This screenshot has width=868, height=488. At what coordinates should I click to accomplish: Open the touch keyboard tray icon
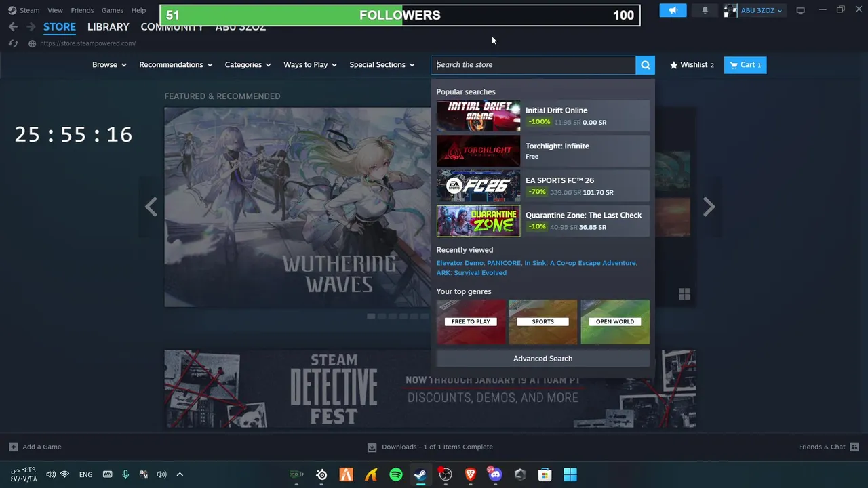pos(107,474)
